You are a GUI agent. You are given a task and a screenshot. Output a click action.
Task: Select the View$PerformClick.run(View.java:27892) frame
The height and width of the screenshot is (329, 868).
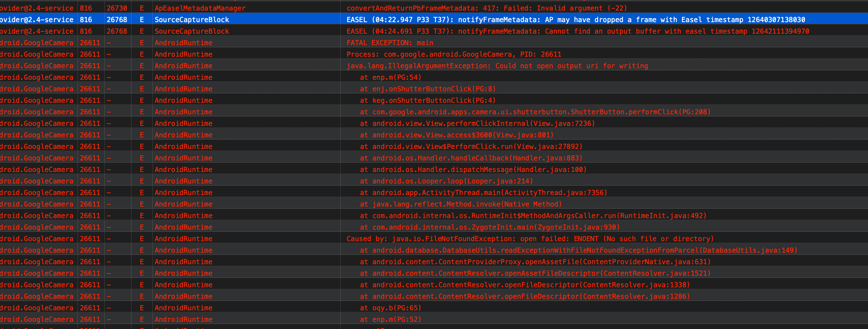point(471,146)
